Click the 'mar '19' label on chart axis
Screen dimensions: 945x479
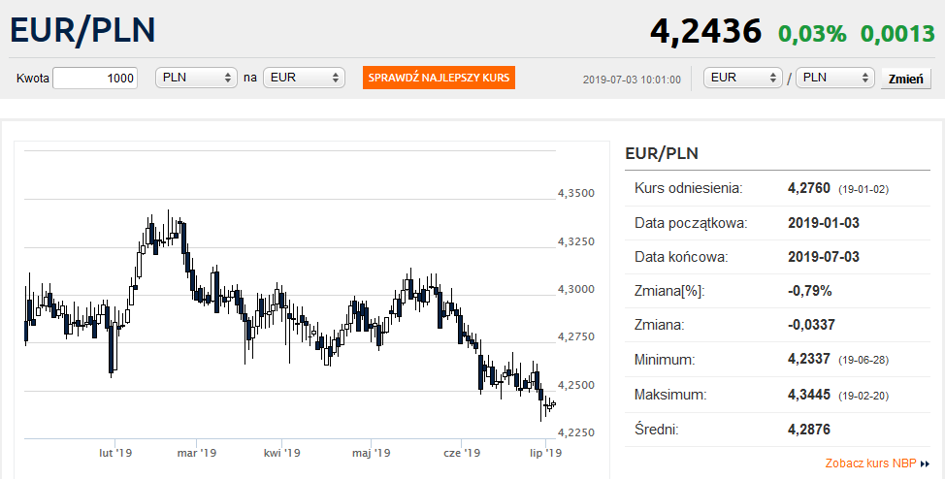click(196, 453)
